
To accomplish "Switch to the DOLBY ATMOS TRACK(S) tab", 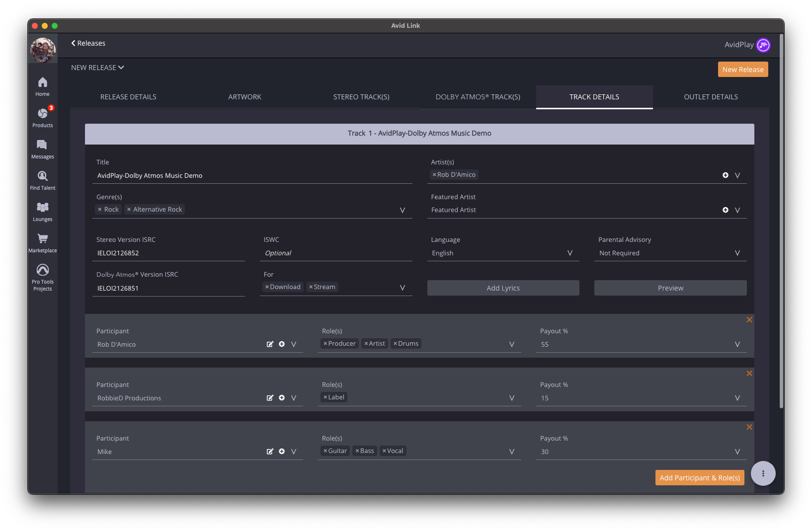I will click(478, 97).
